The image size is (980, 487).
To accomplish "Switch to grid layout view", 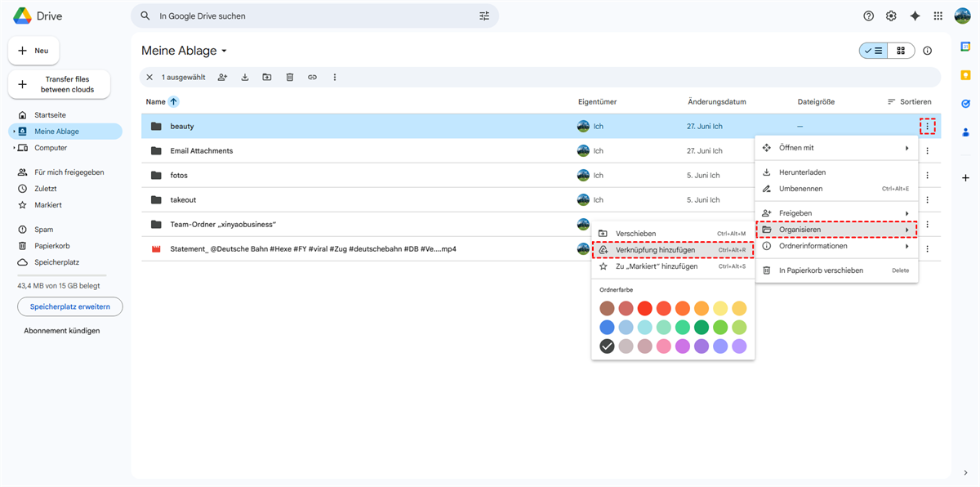I will 901,51.
